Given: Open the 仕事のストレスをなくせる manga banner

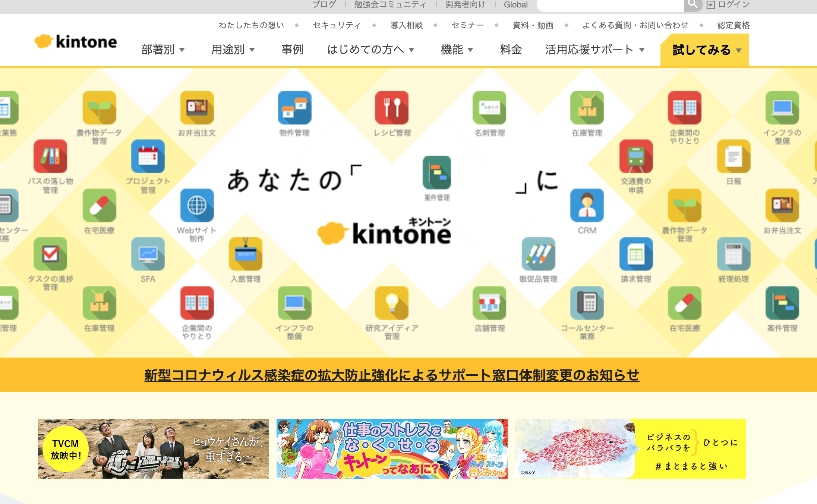Looking at the screenshot, I should tap(392, 448).
